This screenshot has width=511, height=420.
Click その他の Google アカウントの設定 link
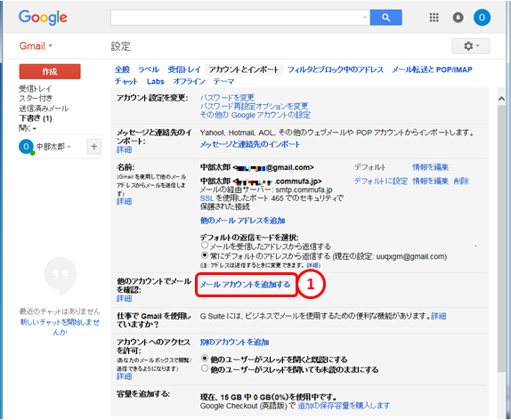[x=255, y=115]
